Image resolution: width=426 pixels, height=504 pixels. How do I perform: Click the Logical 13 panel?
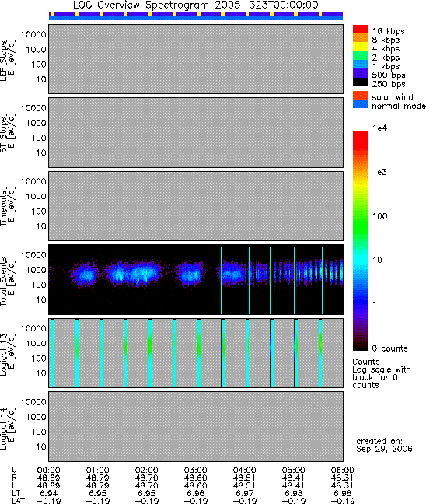coord(196,353)
